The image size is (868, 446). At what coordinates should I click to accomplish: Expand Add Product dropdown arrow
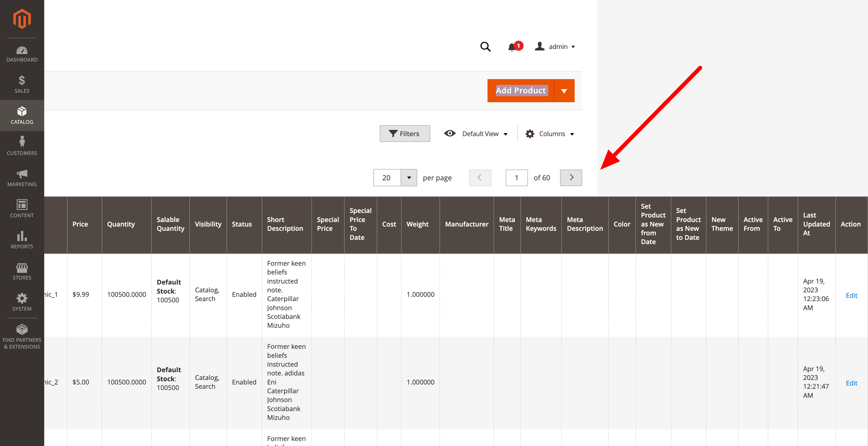564,91
